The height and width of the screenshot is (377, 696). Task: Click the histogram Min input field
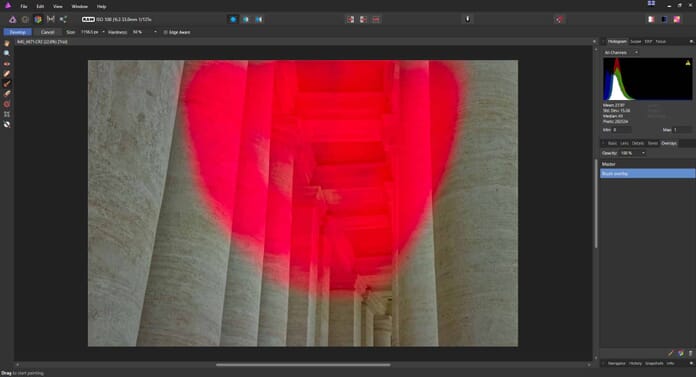(x=622, y=130)
